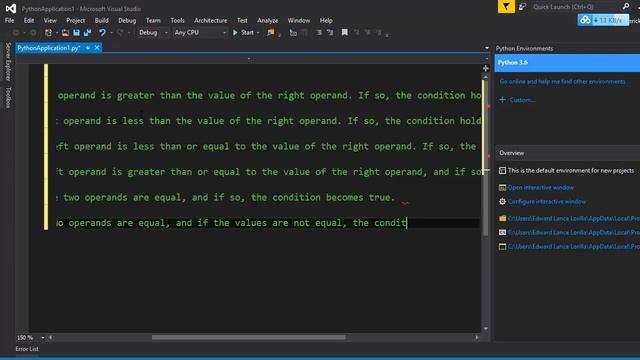Click the Uncomment Selection toolbar icon
Viewport: 640px width, 360px height.
point(330,33)
